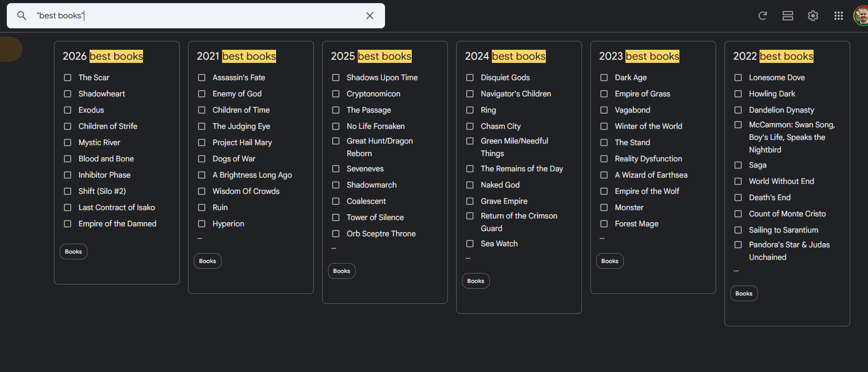Tick the Exodus checkbox
Screen dimensions: 868x372
click(x=68, y=110)
